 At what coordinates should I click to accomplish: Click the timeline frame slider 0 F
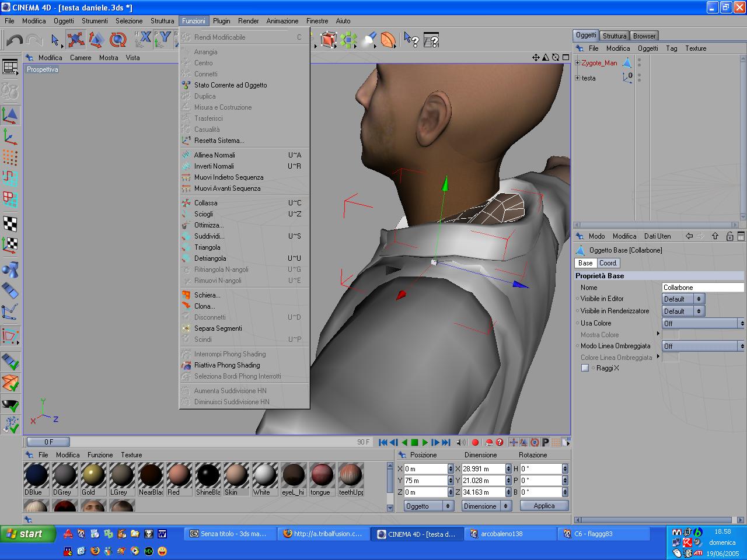pyautogui.click(x=48, y=442)
